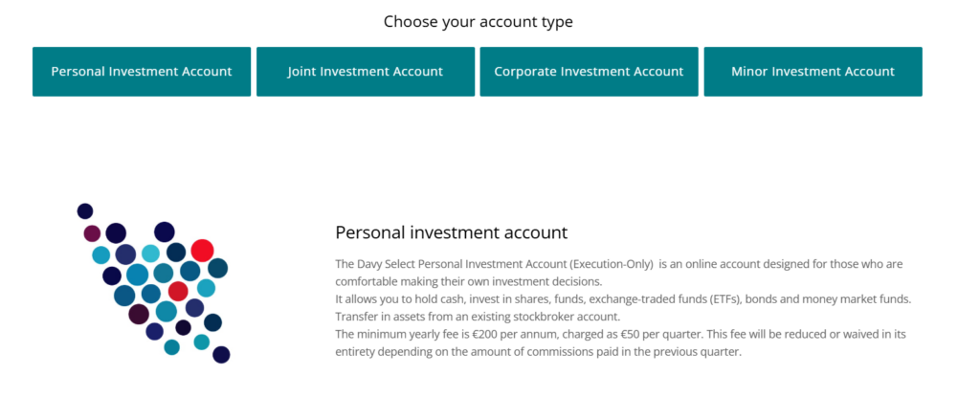Click the bottom-right navy dot of the graphic
Screen dimensions: 980x397
click(x=221, y=355)
